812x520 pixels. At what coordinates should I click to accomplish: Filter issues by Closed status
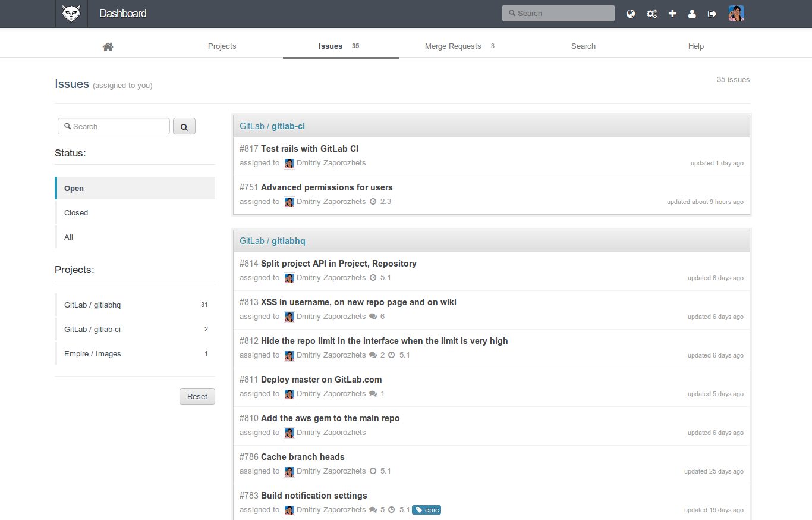click(135, 212)
